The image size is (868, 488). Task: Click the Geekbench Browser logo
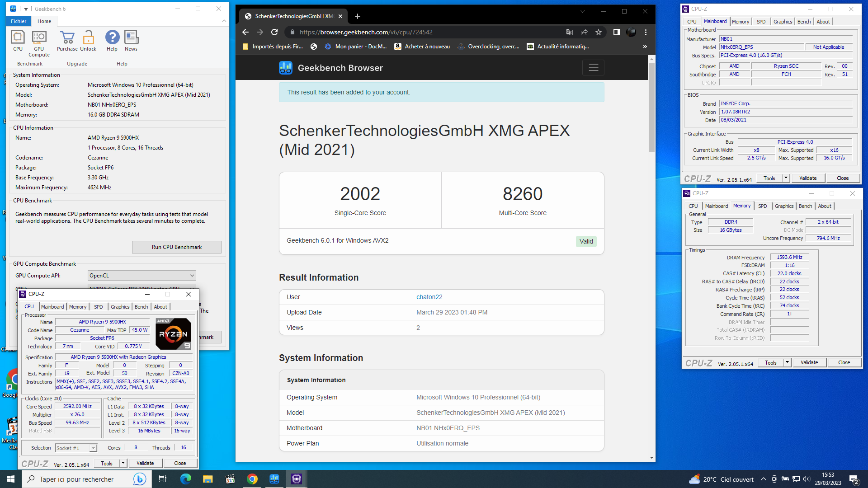point(286,68)
